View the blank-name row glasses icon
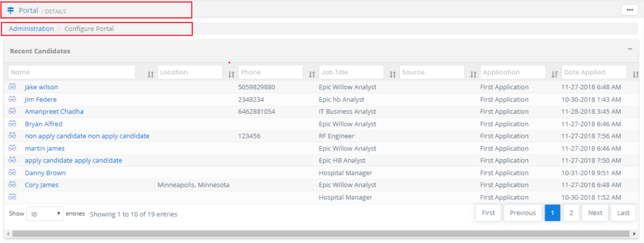Viewport: 644px width, 243px height. (x=12, y=196)
